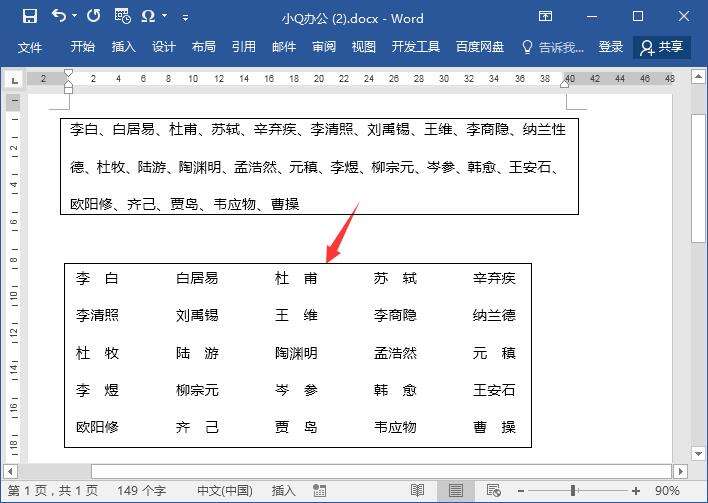Open the 邮件 tab

point(284,47)
